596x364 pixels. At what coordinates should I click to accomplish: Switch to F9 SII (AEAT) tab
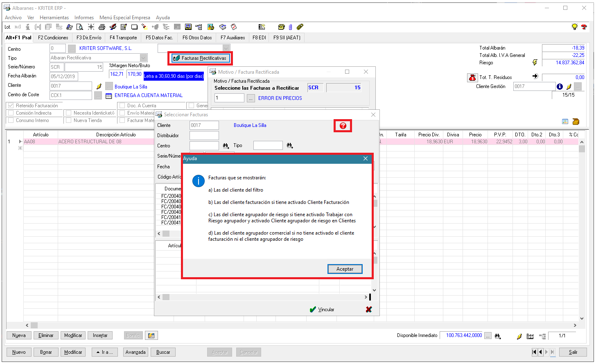287,38
